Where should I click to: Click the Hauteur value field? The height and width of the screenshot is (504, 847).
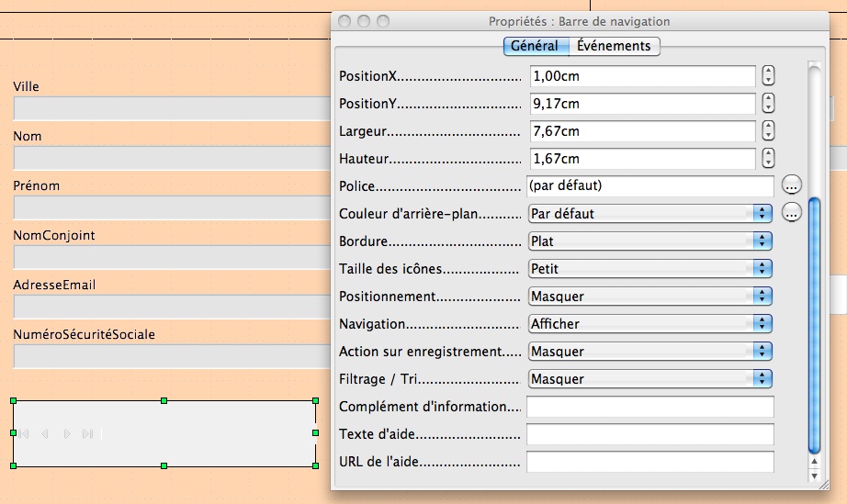click(642, 159)
